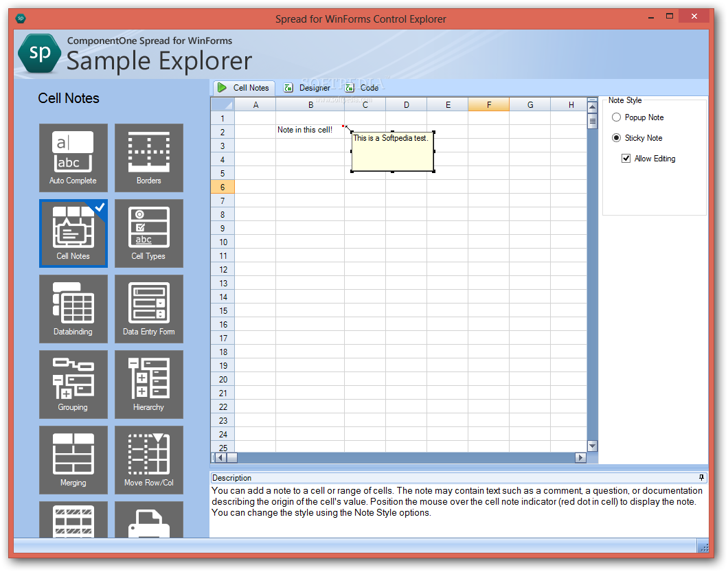Click the horizontal scrollbar thumb
Image resolution: width=728 pixels, height=572 pixels.
pos(232,457)
